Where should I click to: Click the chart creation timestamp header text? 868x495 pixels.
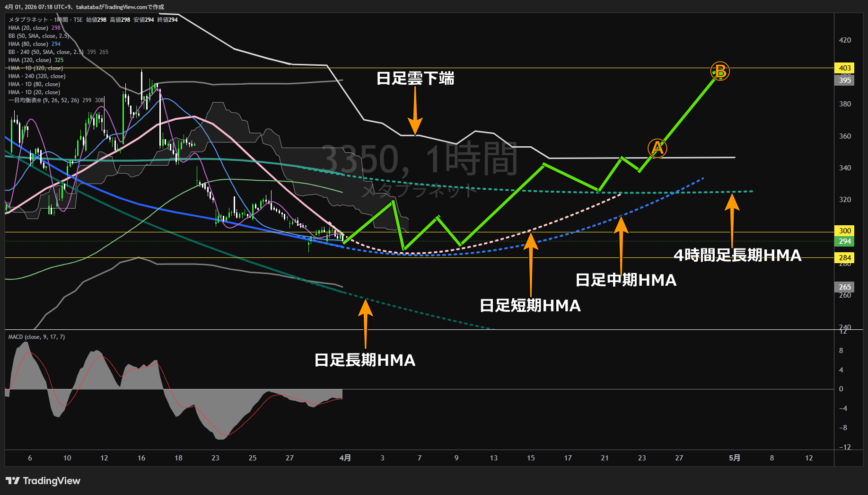point(85,7)
